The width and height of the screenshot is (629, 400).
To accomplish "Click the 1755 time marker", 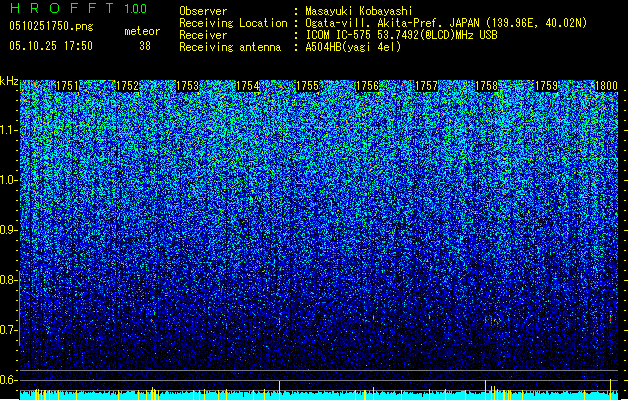I will pyautogui.click(x=307, y=86).
